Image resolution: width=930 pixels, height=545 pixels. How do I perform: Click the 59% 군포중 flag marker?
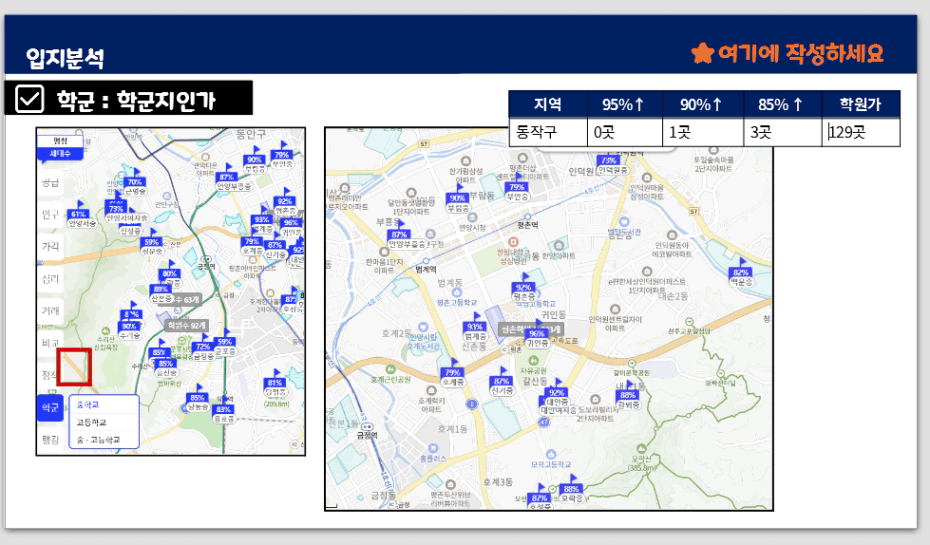pos(225,343)
